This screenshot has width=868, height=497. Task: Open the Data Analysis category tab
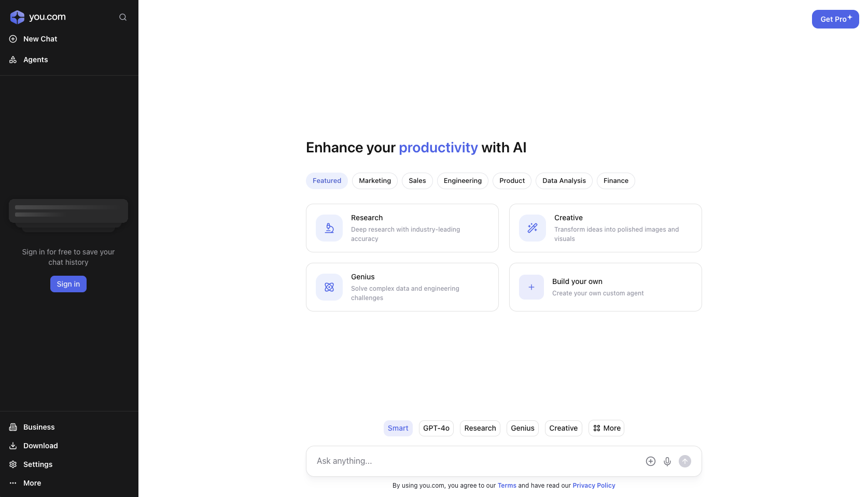(564, 181)
